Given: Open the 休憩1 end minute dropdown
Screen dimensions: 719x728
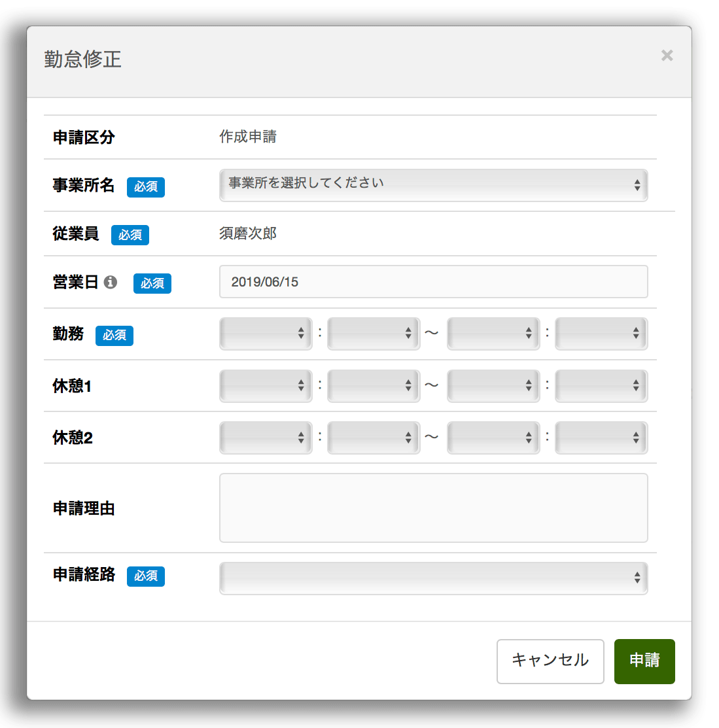Looking at the screenshot, I should click(601, 386).
